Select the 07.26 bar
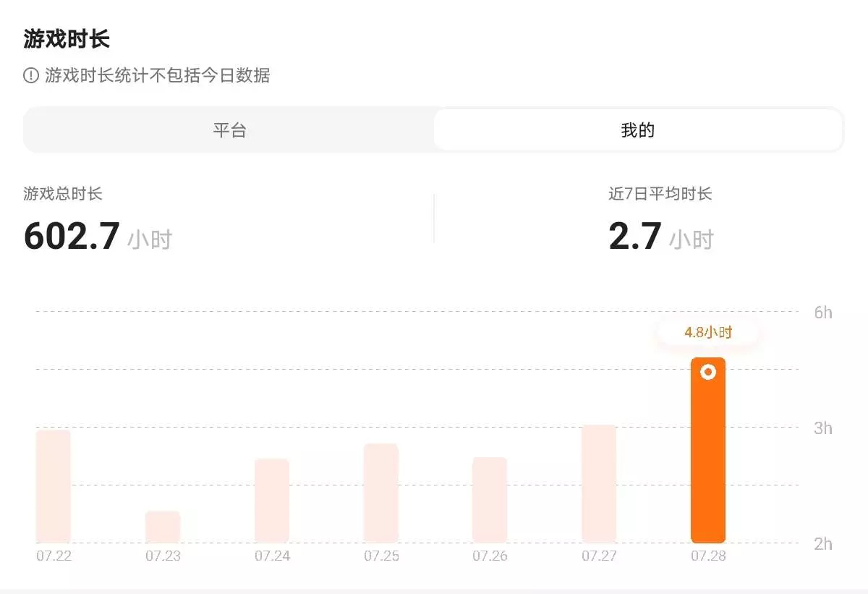The width and height of the screenshot is (868, 594). (490, 500)
